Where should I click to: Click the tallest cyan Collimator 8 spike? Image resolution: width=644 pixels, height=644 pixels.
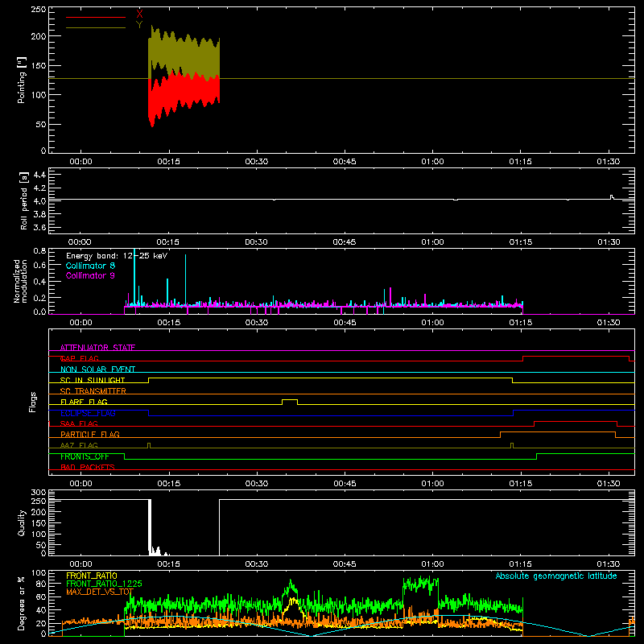[134, 277]
